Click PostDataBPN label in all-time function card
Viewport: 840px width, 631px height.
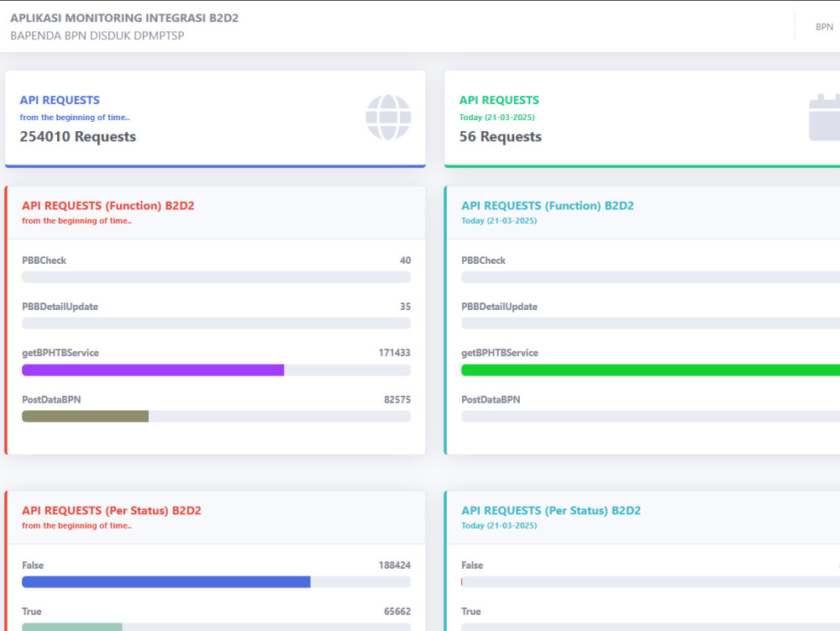click(51, 400)
